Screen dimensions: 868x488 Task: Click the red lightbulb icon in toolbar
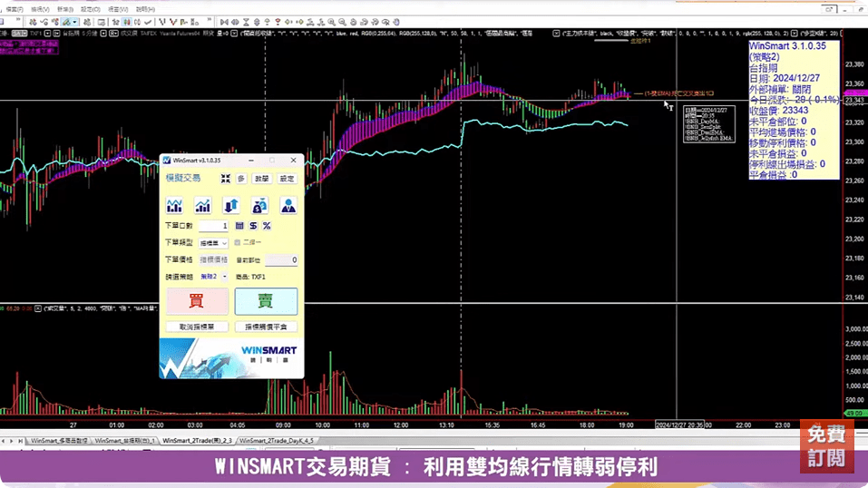278,22
